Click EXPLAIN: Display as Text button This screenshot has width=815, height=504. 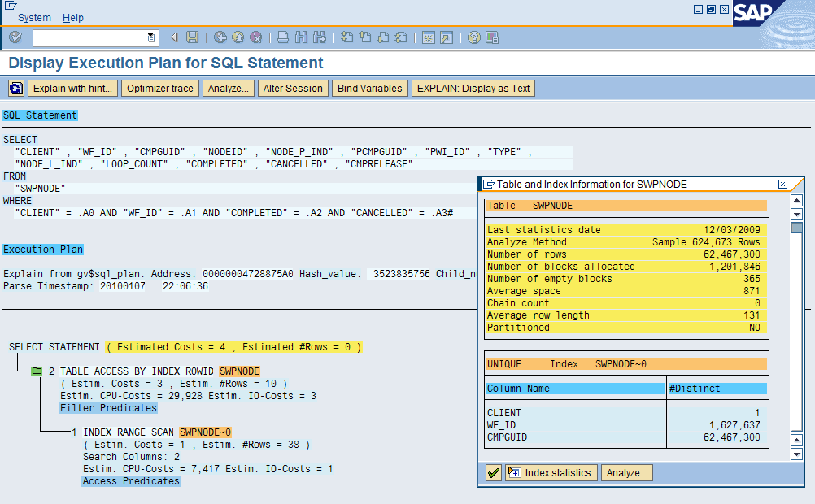coord(473,89)
